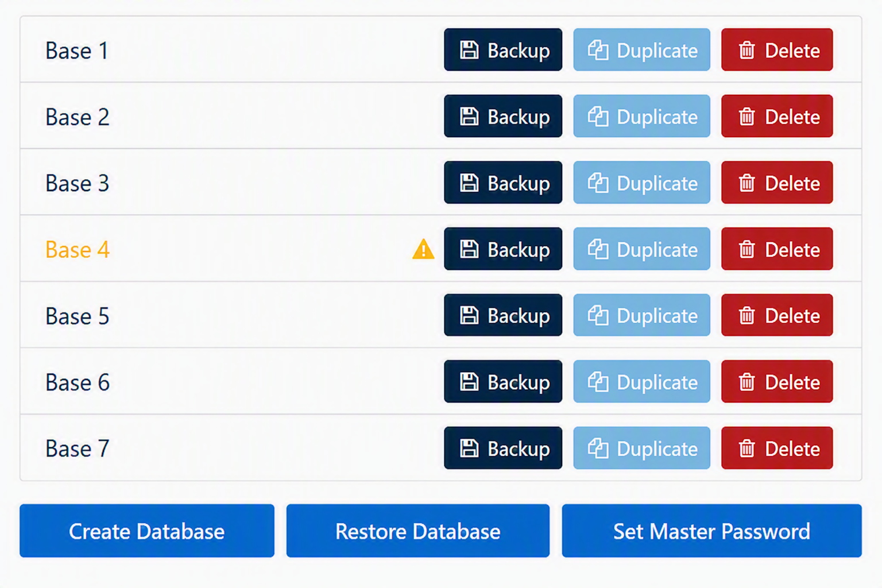
Task: Click the Create Database button
Action: tap(147, 531)
